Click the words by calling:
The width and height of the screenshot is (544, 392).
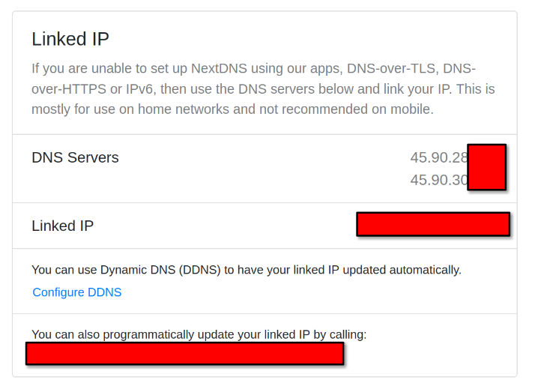coord(340,334)
